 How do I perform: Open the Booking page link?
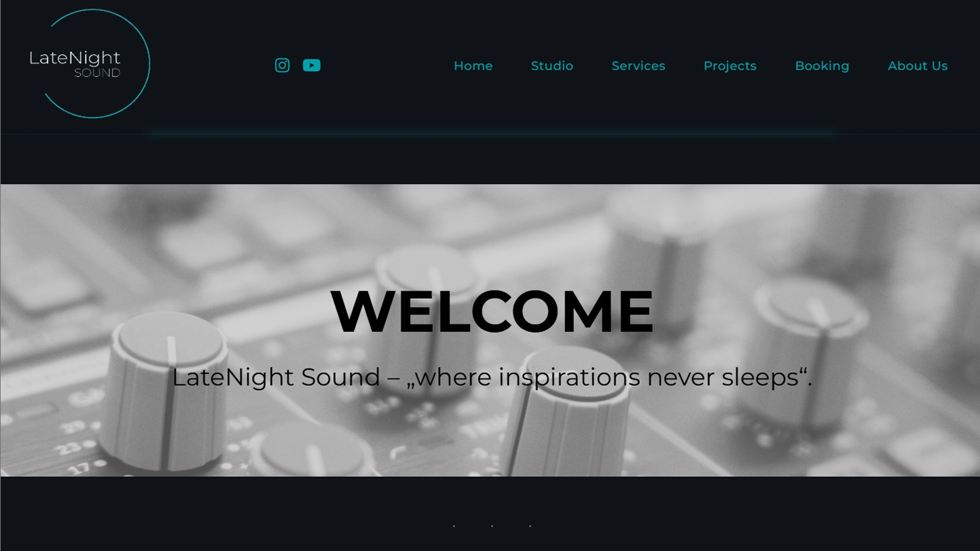click(x=822, y=66)
